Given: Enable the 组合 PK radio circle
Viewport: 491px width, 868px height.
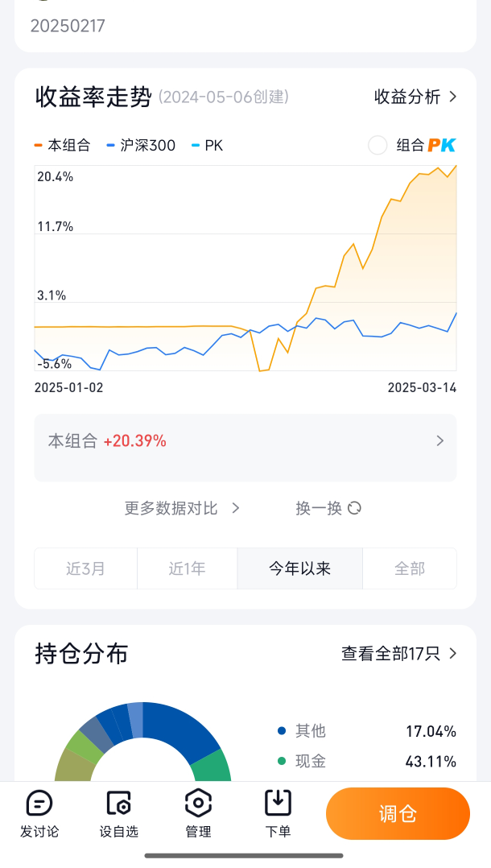Looking at the screenshot, I should [x=378, y=145].
